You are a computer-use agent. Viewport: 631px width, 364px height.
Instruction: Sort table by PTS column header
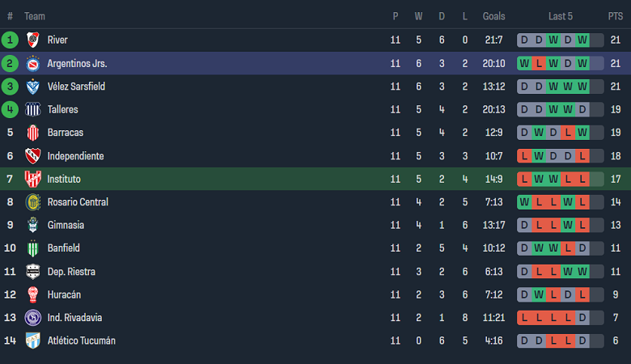(616, 16)
